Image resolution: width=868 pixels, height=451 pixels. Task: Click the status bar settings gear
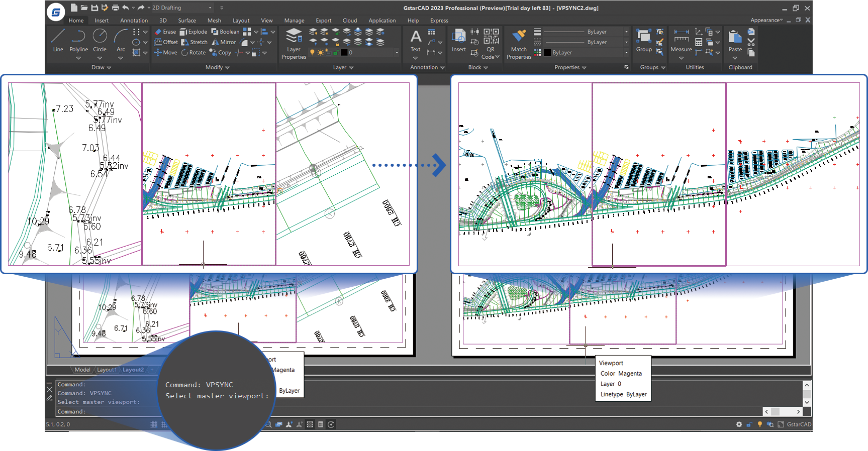click(x=739, y=424)
